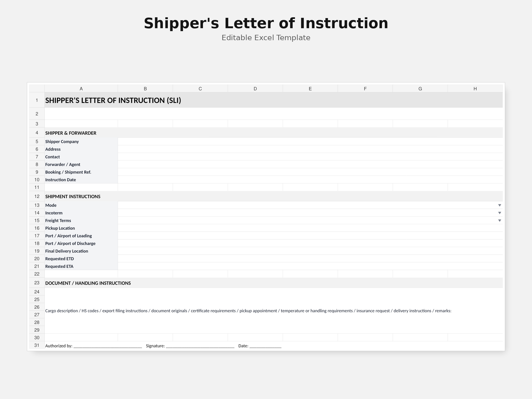532x399 pixels.
Task: Click the Instruction Date value cell
Action: click(x=310, y=180)
